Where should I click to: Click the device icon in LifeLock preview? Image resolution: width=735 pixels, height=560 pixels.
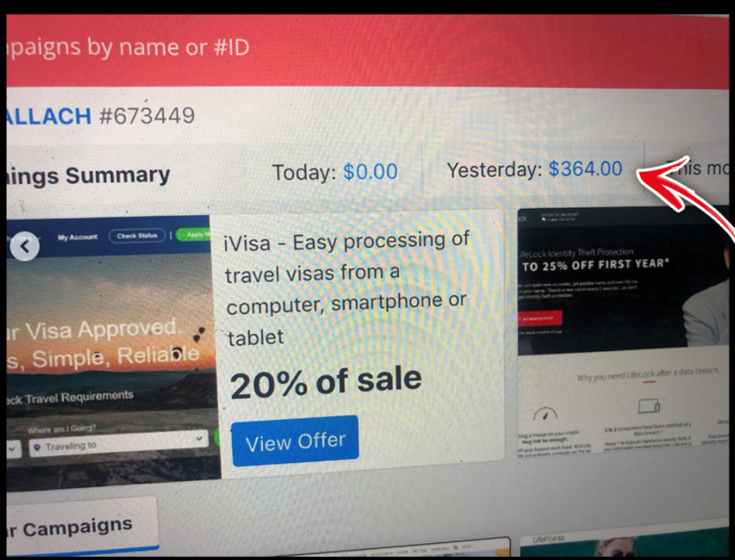649,406
